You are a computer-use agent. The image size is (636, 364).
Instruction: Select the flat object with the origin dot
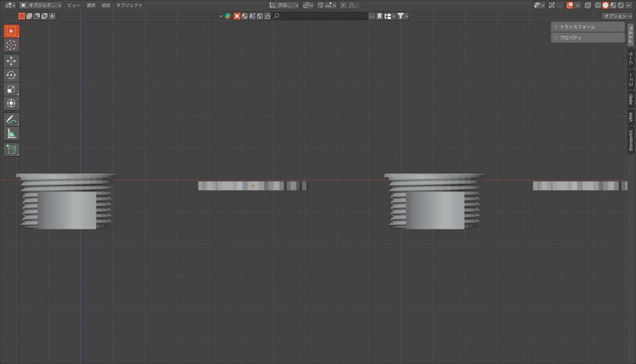[x=252, y=186]
